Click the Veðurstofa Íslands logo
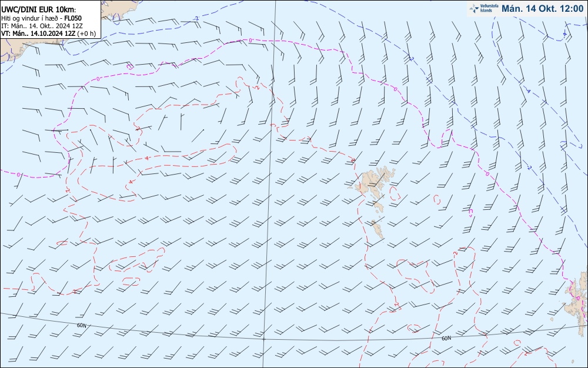 (x=484, y=8)
